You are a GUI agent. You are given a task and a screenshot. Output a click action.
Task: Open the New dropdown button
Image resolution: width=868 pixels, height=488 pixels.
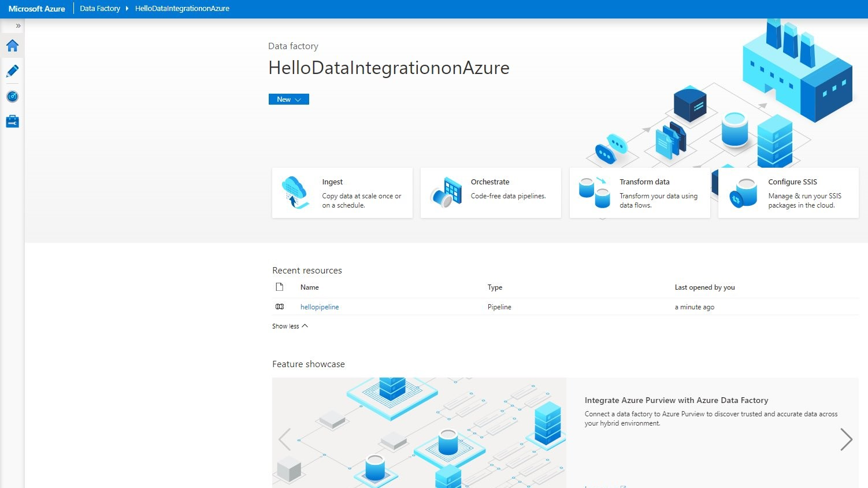tap(288, 99)
